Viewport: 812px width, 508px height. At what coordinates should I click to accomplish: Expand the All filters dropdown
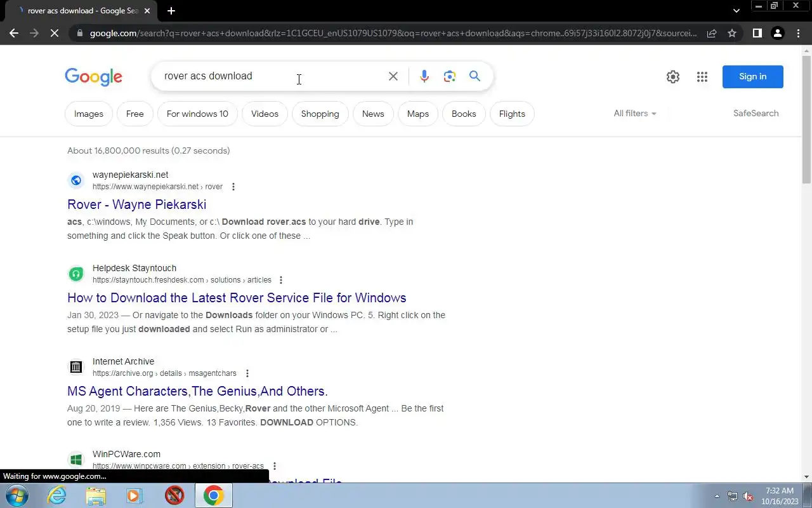635,113
